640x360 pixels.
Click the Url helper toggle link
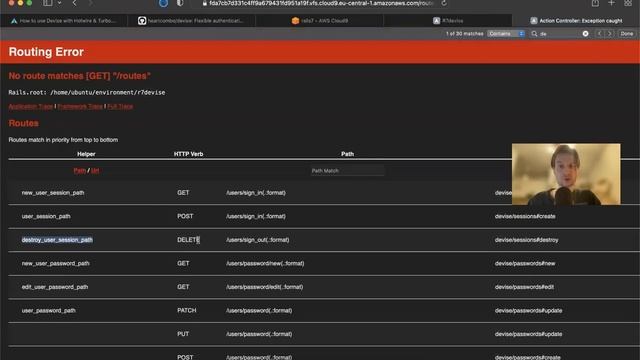95,170
